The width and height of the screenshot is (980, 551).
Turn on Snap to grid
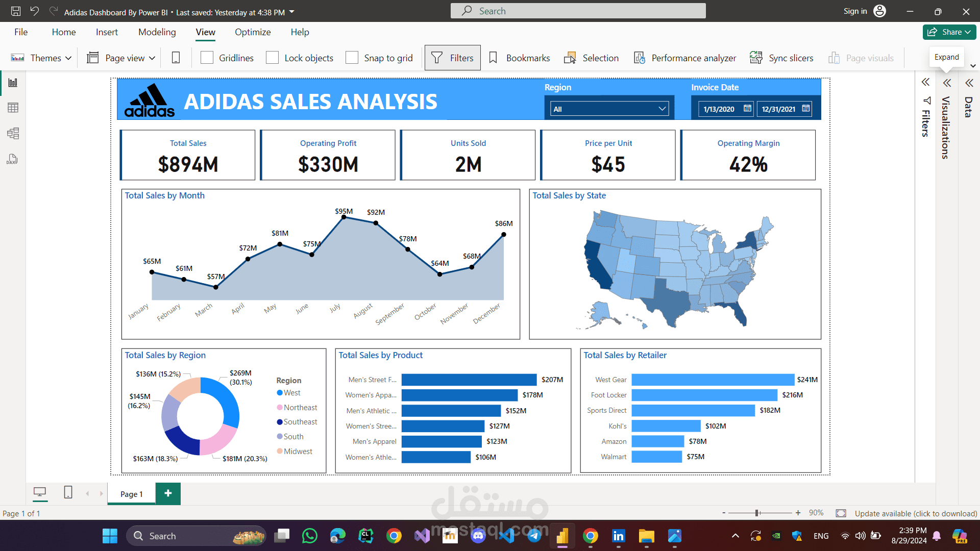pos(352,58)
